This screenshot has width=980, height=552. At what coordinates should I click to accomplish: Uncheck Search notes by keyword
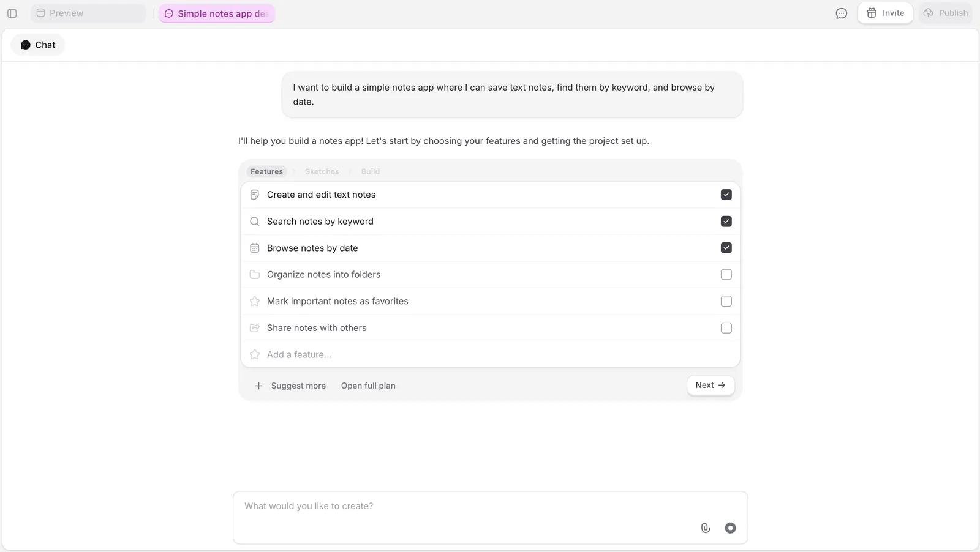tap(726, 222)
